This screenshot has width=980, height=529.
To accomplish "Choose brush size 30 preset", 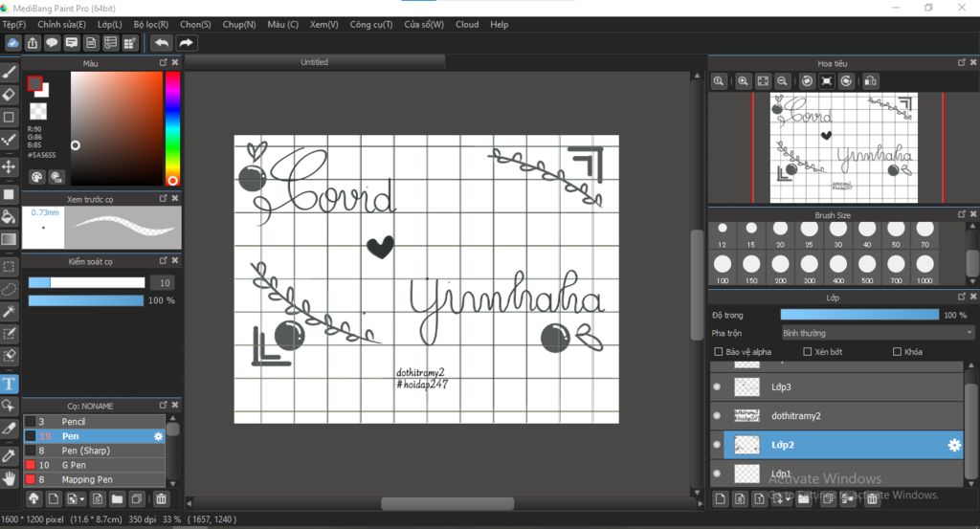I will coord(838,234).
